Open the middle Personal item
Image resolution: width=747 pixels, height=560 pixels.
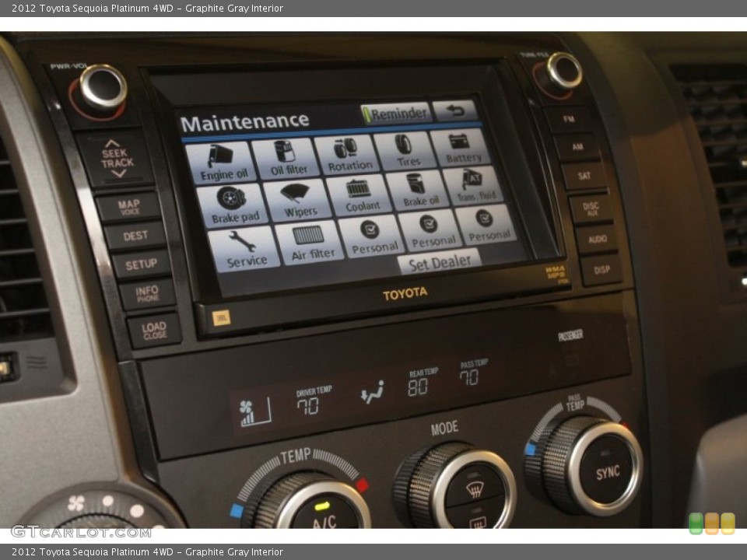tap(431, 231)
